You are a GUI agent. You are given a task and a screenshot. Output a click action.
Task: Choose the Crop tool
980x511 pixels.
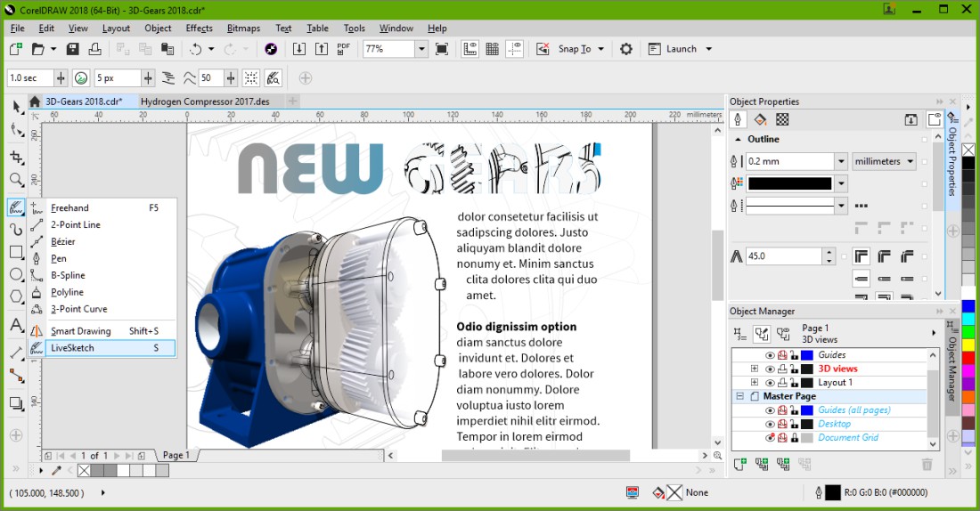[x=16, y=157]
